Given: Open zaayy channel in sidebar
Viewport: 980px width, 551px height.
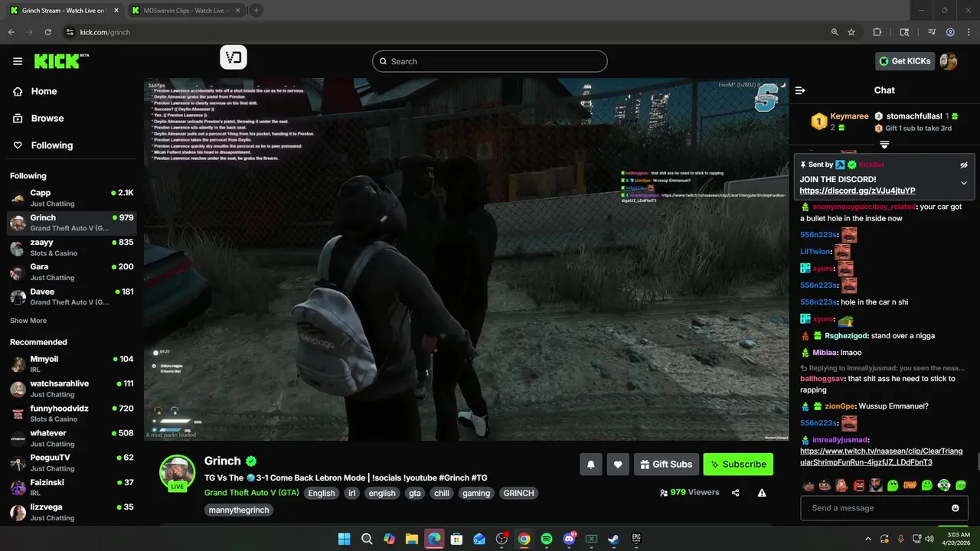Looking at the screenshot, I should click(72, 247).
